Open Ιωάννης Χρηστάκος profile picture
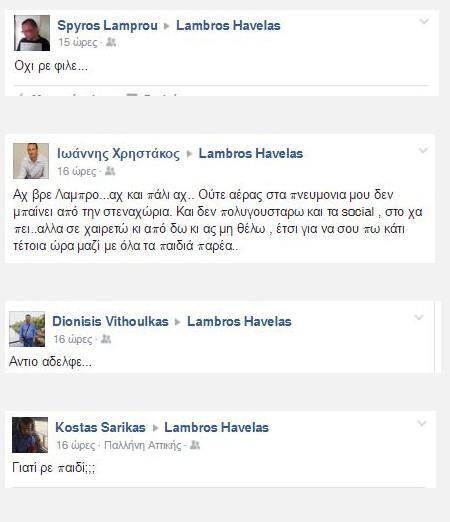Screen dimensions: 450x522 coord(31,161)
